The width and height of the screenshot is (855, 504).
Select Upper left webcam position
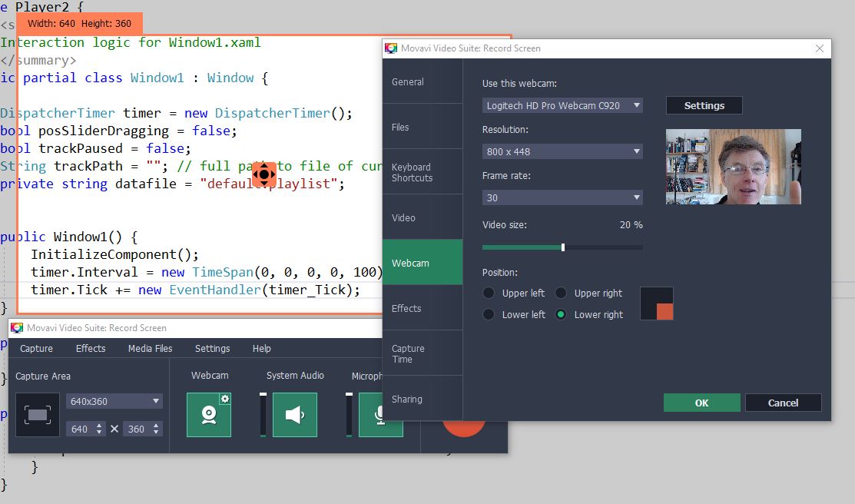click(489, 293)
